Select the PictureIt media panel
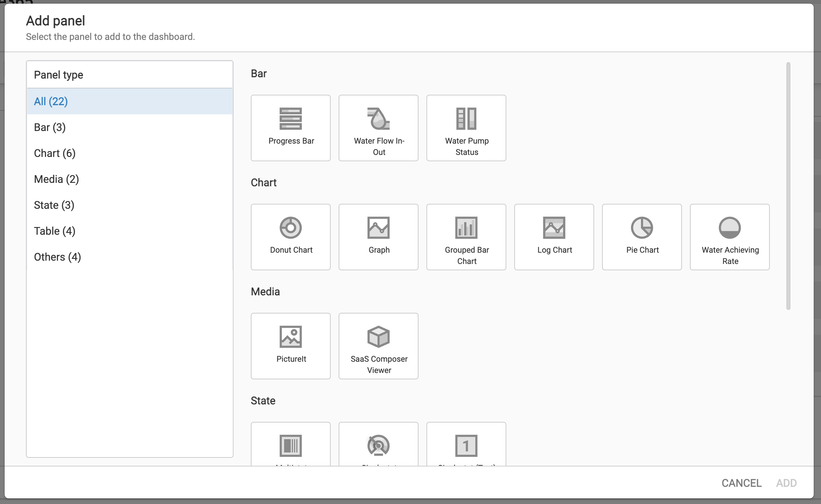 click(290, 346)
